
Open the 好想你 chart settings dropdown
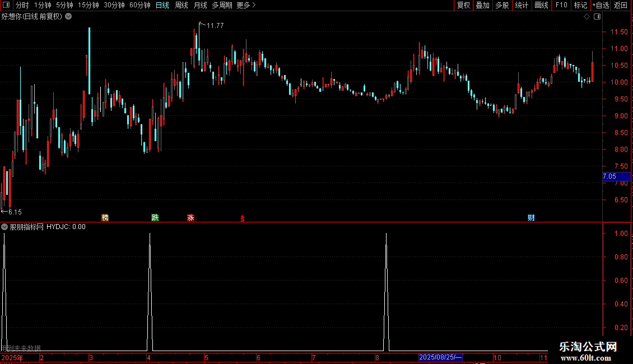coord(69,17)
